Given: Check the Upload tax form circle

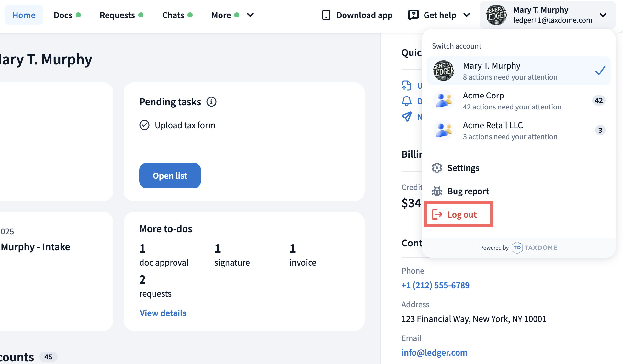Looking at the screenshot, I should [144, 125].
